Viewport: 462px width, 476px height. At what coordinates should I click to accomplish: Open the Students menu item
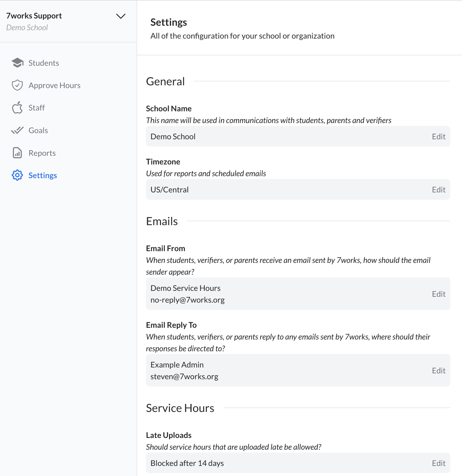[44, 63]
